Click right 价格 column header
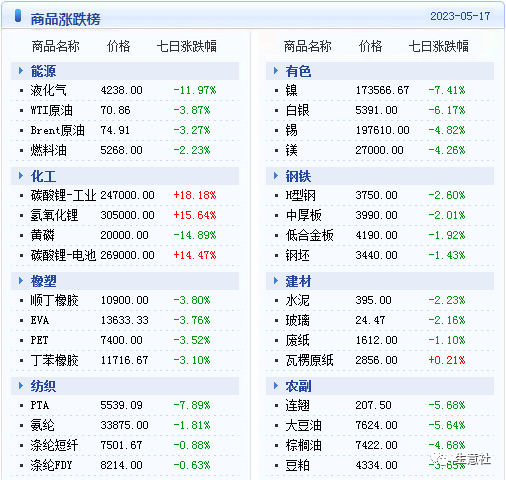 370,46
